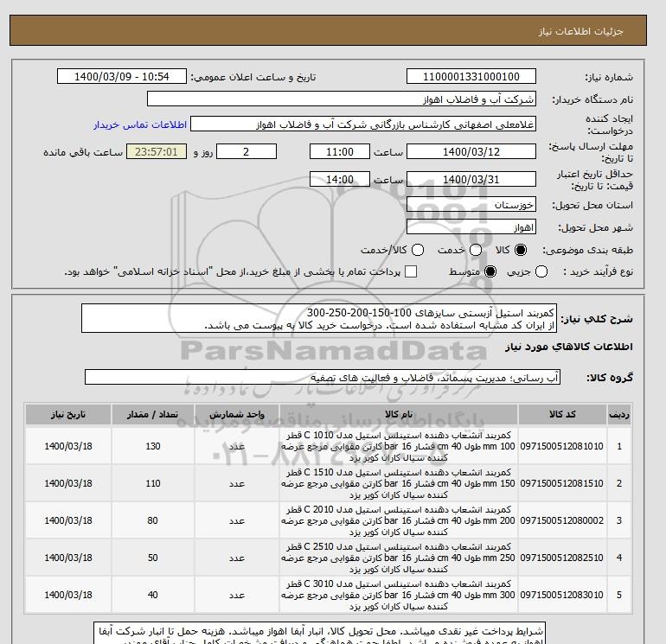Click the نام کالا column header
The height and width of the screenshot is (644, 666).
(x=399, y=414)
